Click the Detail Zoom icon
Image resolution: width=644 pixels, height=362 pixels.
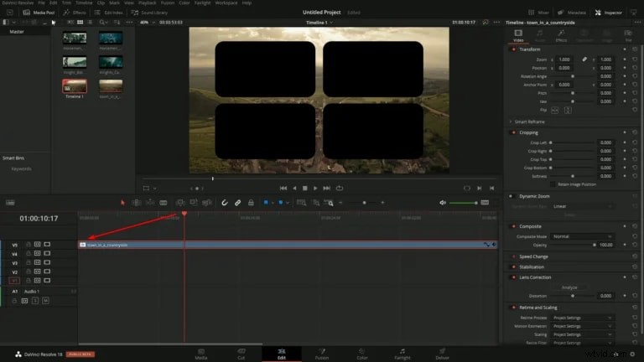coord(316,203)
